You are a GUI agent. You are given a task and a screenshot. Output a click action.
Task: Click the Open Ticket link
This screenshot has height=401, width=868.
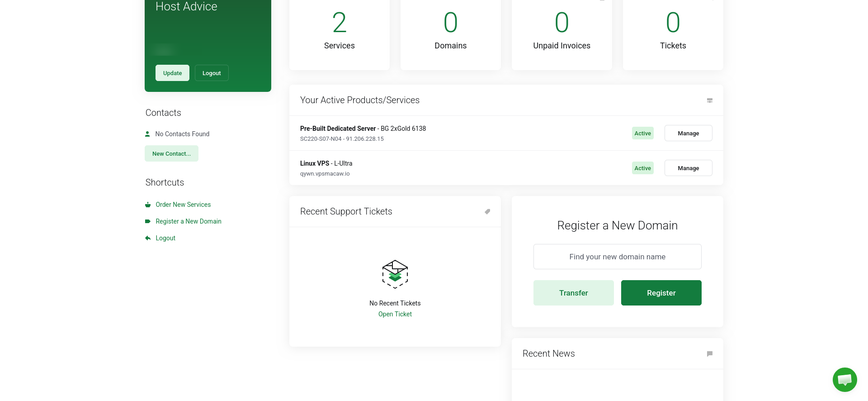pyautogui.click(x=395, y=314)
